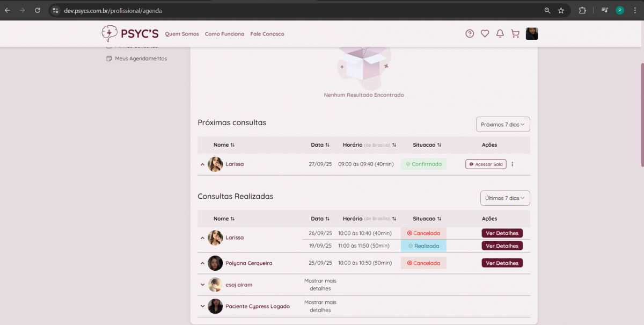The image size is (644, 325).
Task: Open notifications bell icon
Action: [500, 34]
